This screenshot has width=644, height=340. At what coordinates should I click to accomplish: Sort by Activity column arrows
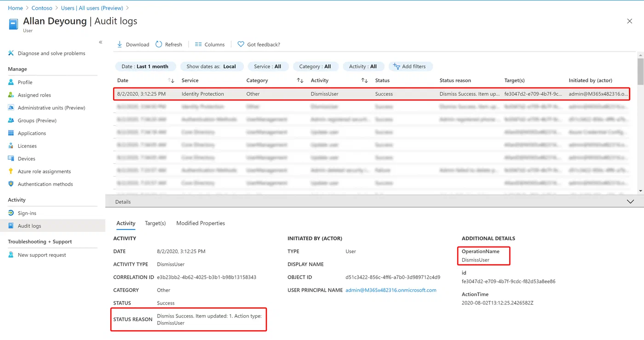(365, 81)
